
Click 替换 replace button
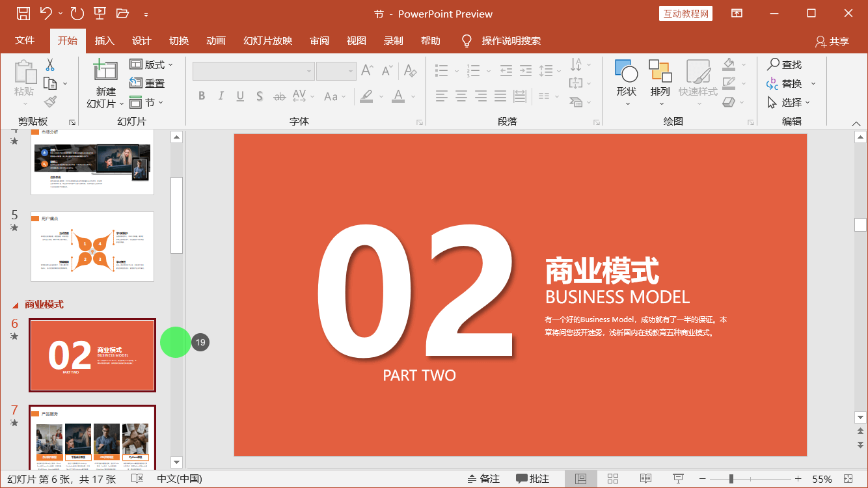(785, 83)
